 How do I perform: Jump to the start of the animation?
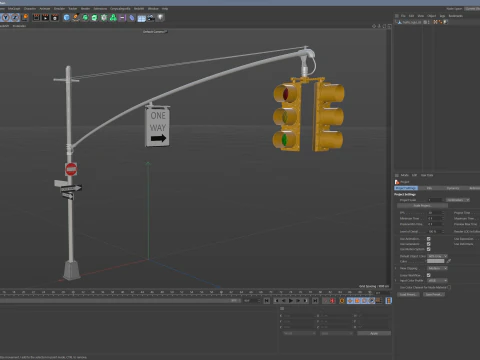pos(267,301)
